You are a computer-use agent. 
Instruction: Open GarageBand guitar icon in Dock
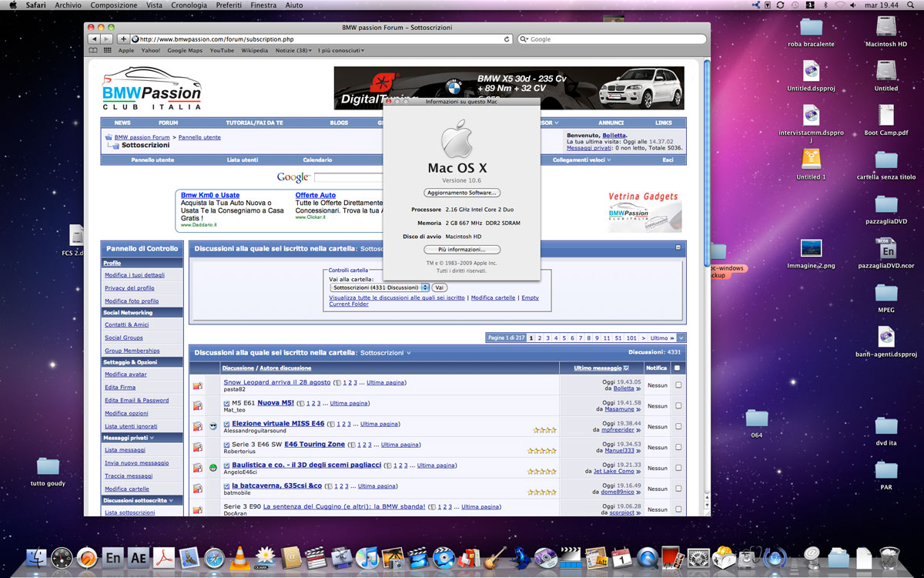[496, 556]
